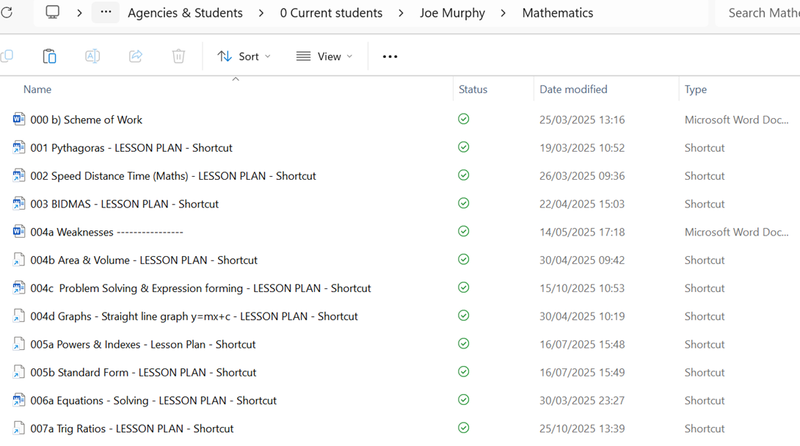This screenshot has height=446, width=800.
Task: Select the Word icon for Scheme of Work
Action: tap(18, 120)
